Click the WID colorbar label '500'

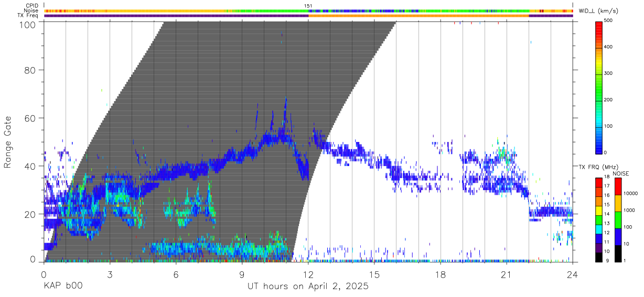click(609, 20)
